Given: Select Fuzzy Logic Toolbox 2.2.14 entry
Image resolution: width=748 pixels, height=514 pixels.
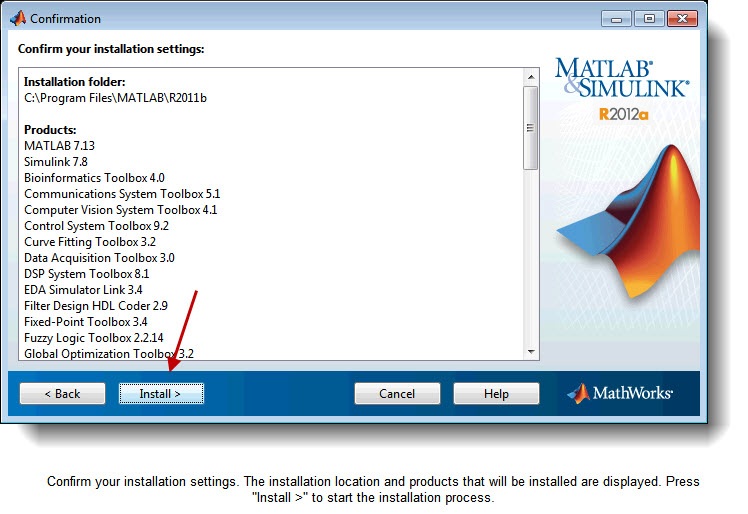Looking at the screenshot, I should 94,338.
